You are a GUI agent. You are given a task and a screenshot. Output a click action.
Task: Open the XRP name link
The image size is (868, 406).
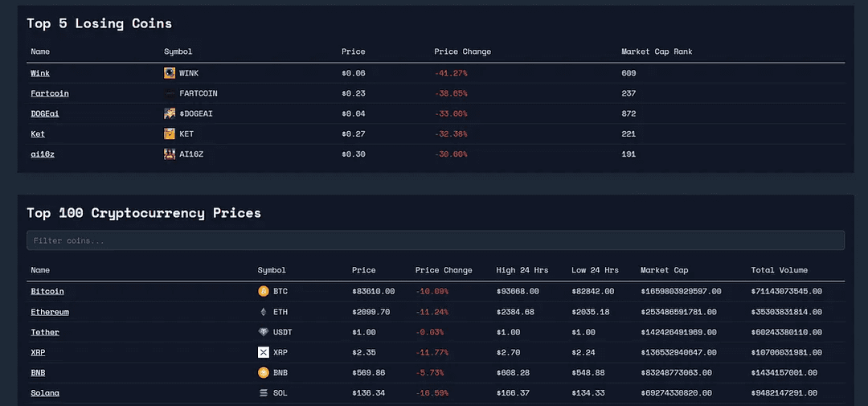point(38,352)
